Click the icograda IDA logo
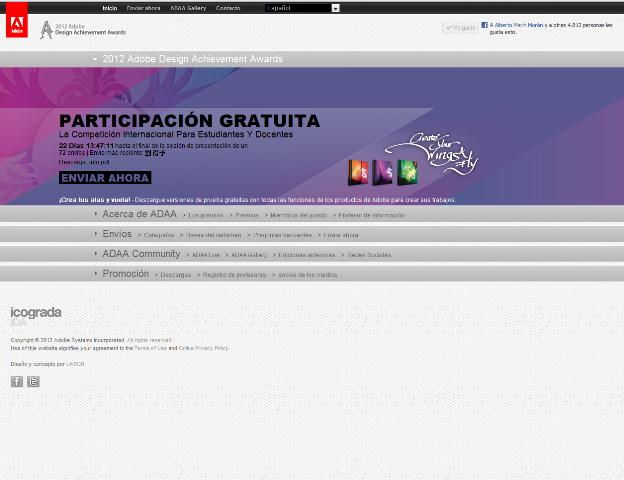 [36, 316]
